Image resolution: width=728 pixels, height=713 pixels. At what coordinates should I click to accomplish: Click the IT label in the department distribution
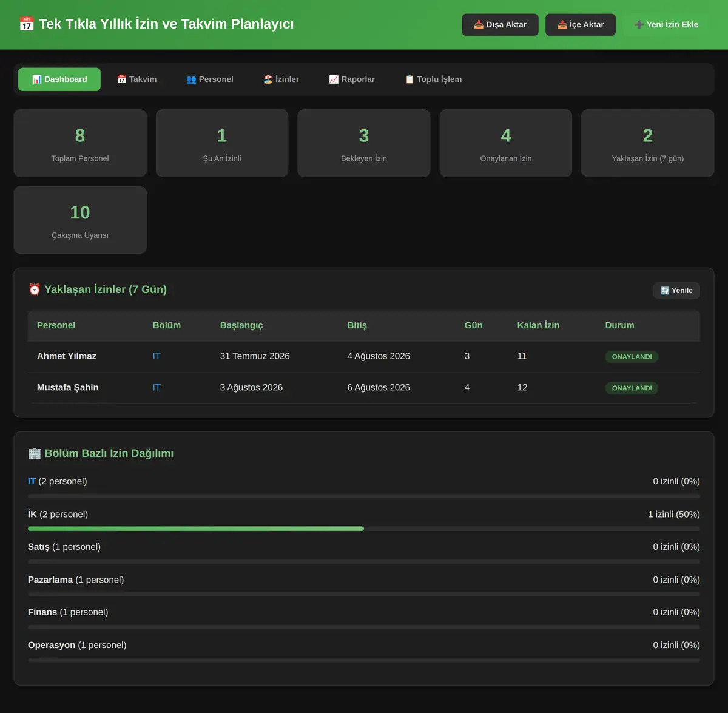coord(32,481)
